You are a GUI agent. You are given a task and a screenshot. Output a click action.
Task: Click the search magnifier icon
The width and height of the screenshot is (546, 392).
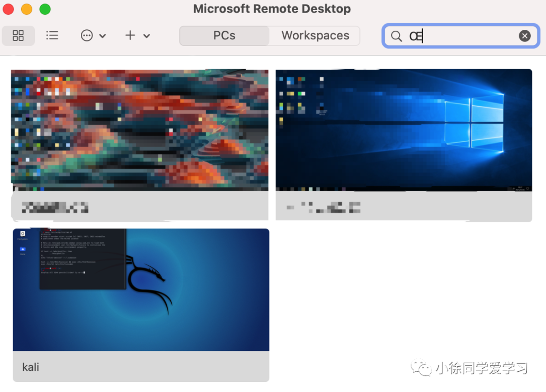pos(396,36)
